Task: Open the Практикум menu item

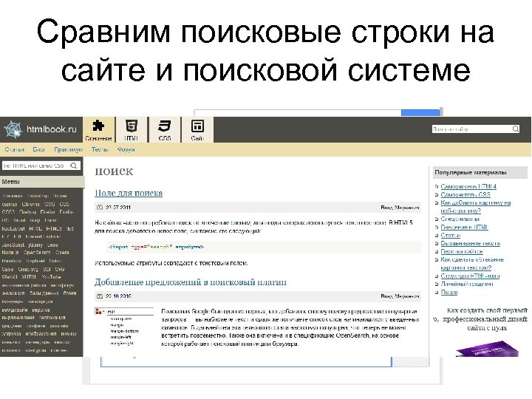Action: click(68, 149)
